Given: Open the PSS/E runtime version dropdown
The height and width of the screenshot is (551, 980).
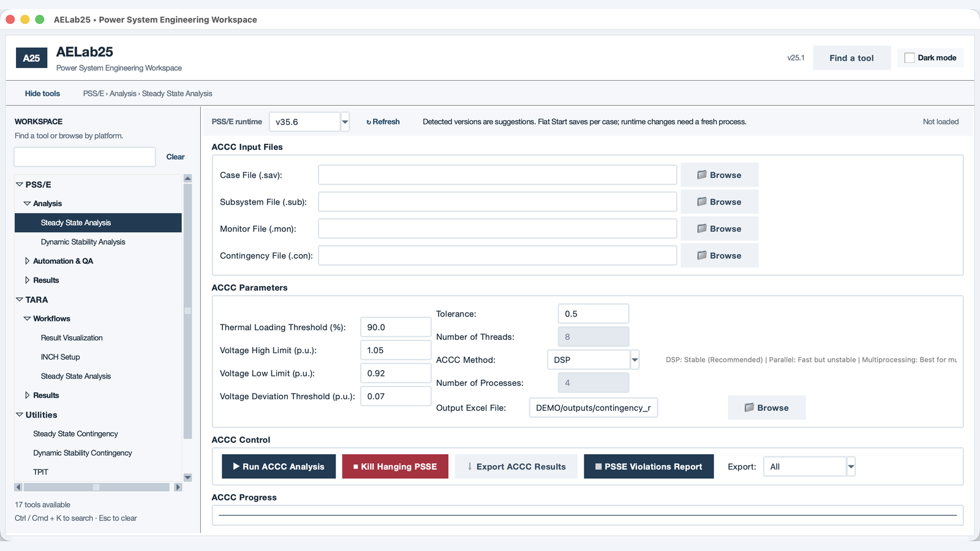Looking at the screenshot, I should click(345, 122).
